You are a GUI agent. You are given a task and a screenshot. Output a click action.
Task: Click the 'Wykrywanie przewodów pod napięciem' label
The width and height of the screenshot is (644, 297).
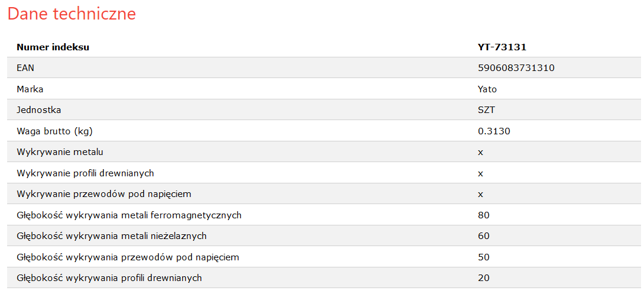[104, 194]
